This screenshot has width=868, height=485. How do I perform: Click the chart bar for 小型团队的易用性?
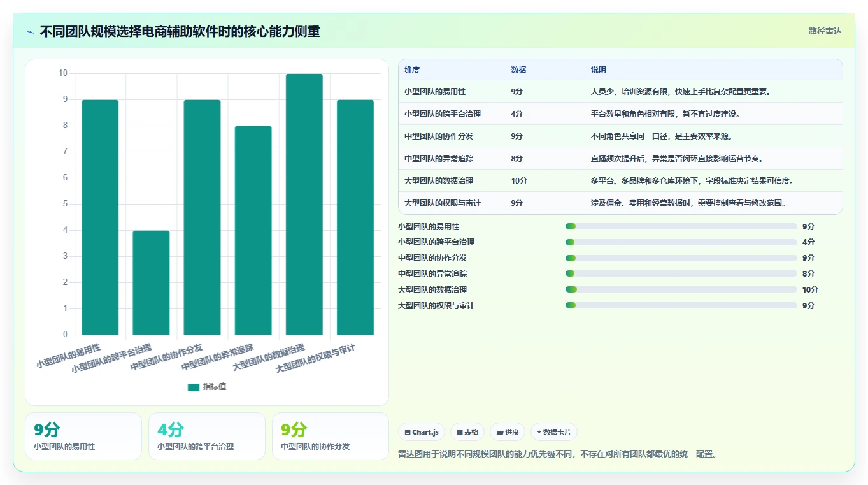[x=100, y=217]
